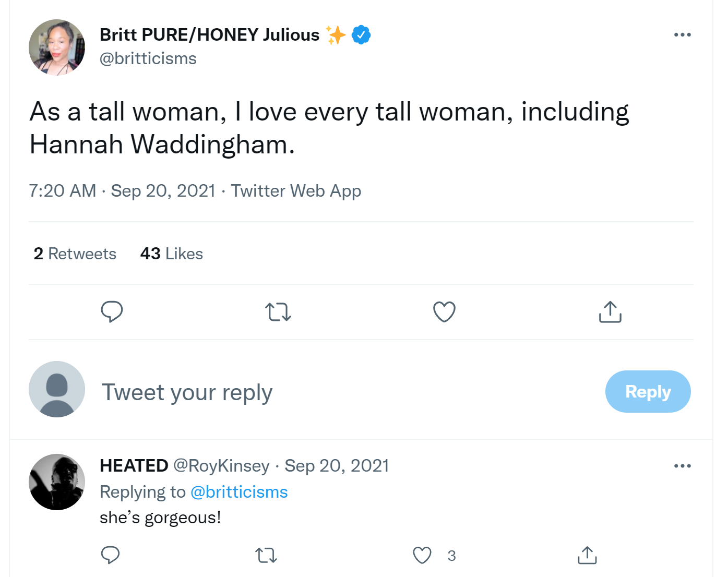Open HEATED's profile avatar
Viewport: 728px width, 577px height.
pos(57,482)
